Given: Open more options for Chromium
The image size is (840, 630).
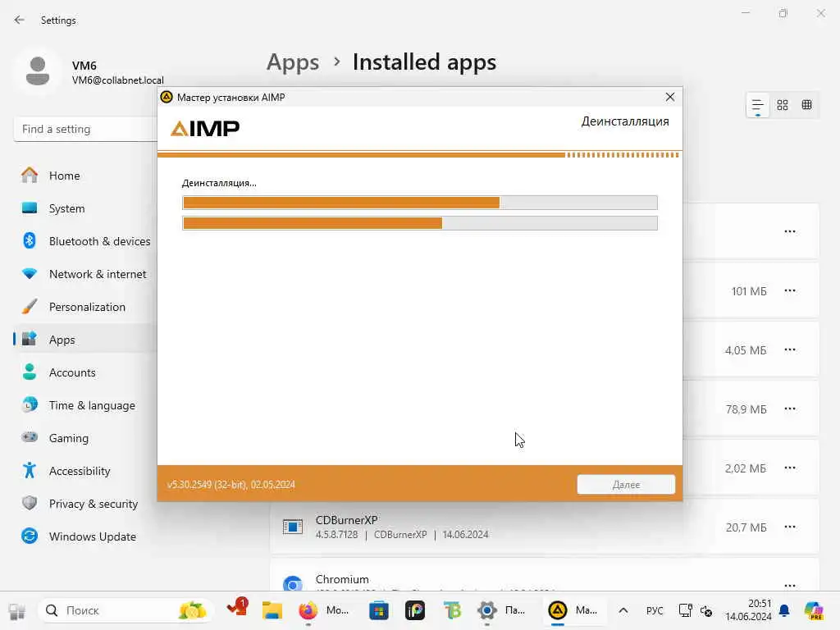Looking at the screenshot, I should pyautogui.click(x=790, y=586).
